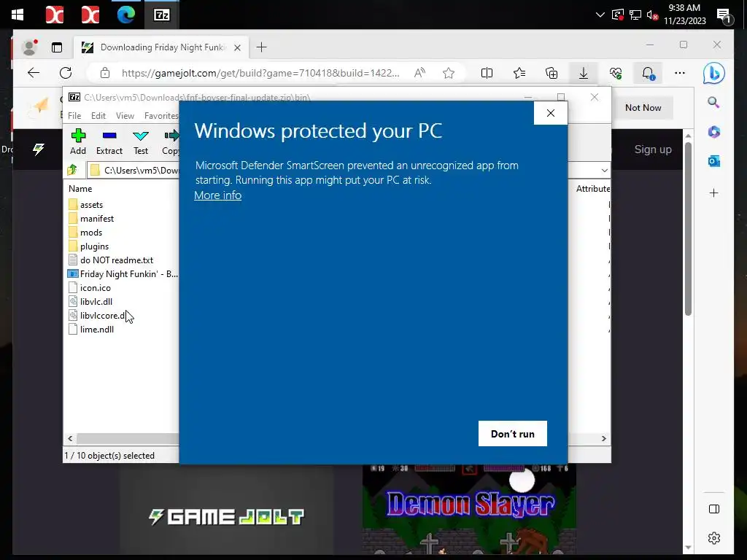The height and width of the screenshot is (560, 747).
Task: Click the muted volume tray icon
Action: tap(653, 15)
